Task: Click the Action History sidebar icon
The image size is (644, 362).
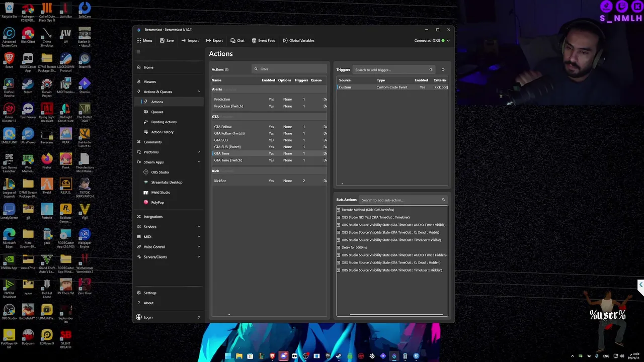Action: tap(146, 132)
